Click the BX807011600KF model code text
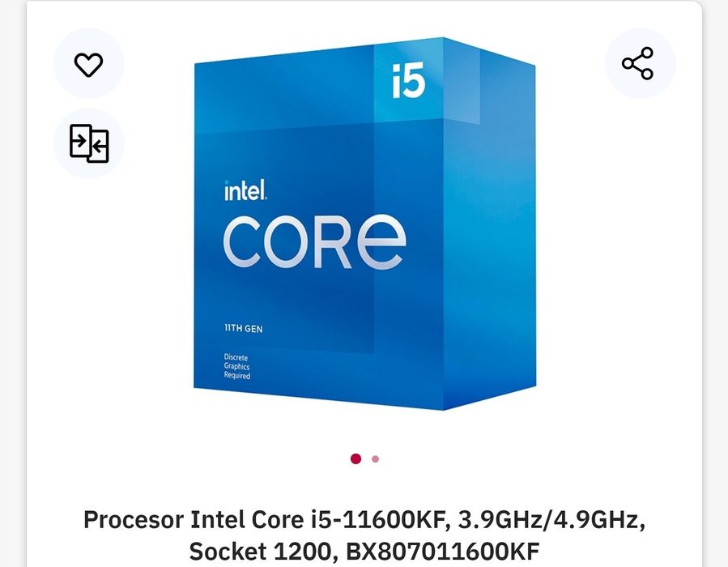Viewport: 728px width, 567px height. [x=443, y=552]
